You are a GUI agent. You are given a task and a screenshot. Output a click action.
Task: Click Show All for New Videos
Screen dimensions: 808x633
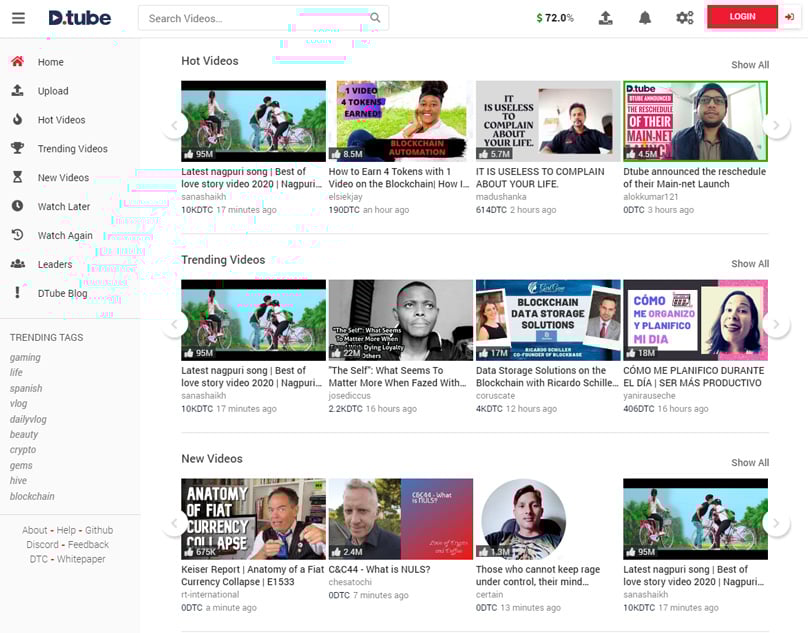pyautogui.click(x=750, y=463)
